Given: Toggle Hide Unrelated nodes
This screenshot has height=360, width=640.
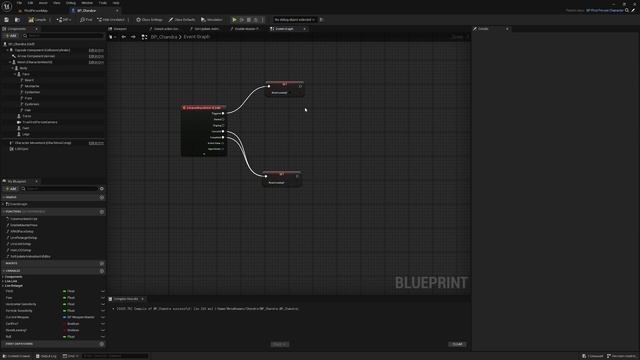Looking at the screenshot, I should point(111,20).
